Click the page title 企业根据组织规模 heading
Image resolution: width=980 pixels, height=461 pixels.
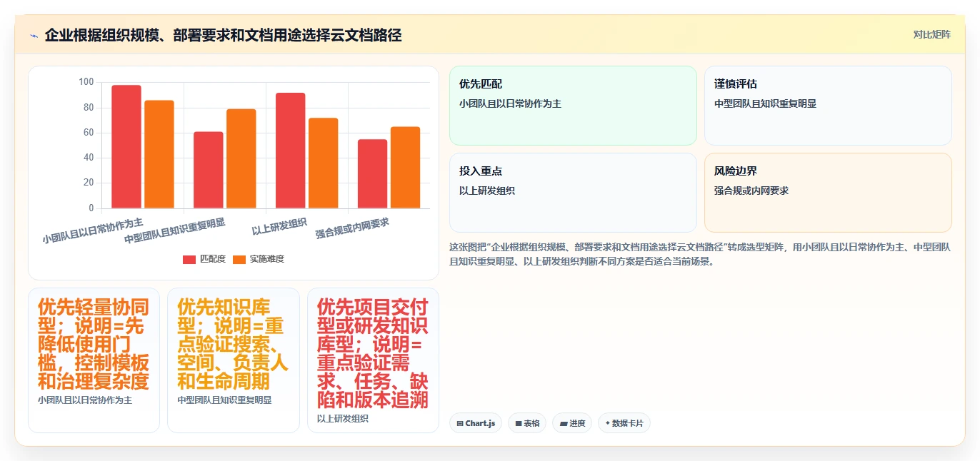point(223,35)
